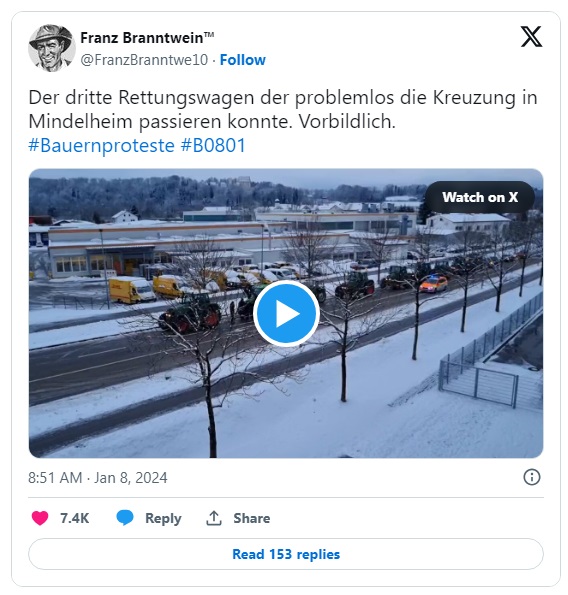Open Franz Branntwein's profile avatar
This screenshot has width=568, height=595.
pos(52,48)
